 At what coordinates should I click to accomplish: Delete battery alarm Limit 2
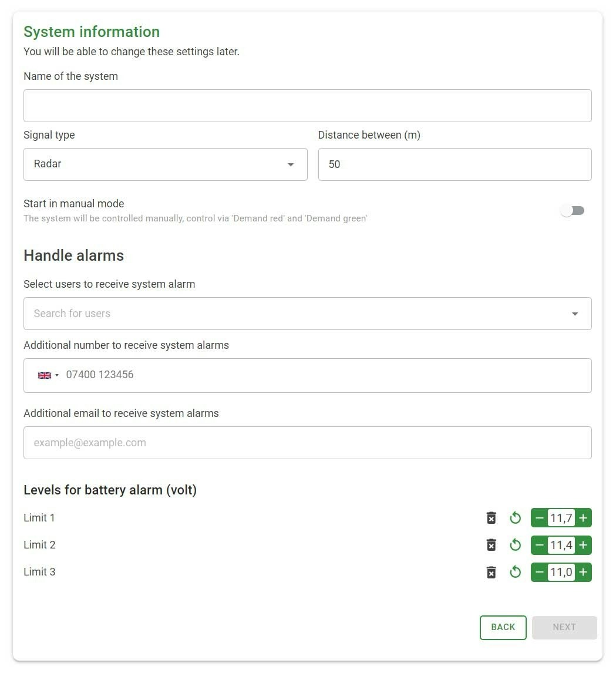click(492, 545)
